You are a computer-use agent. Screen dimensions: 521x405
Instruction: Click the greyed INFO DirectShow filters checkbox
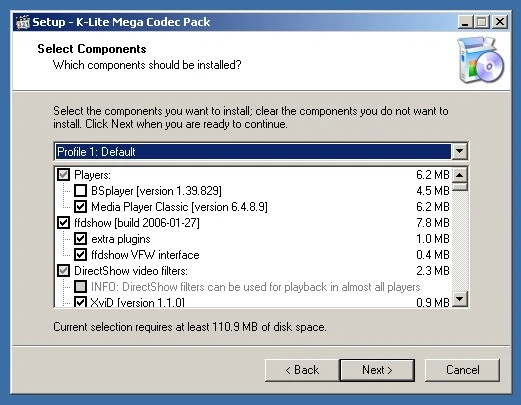[80, 287]
